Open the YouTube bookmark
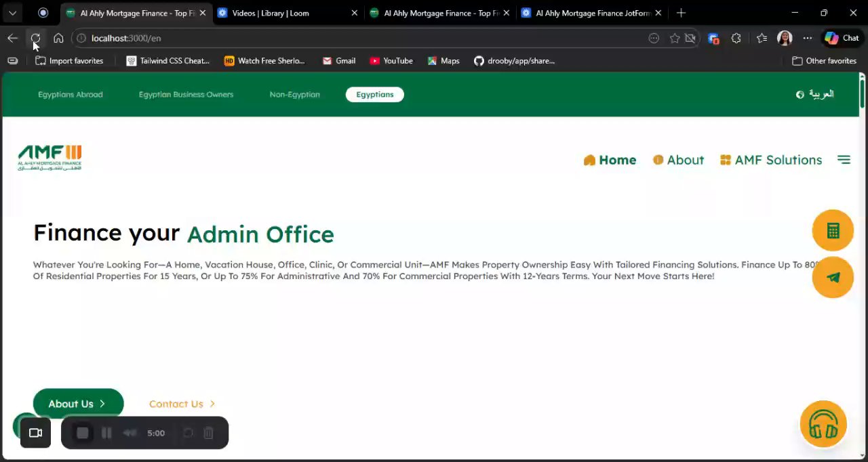This screenshot has width=868, height=462. click(x=391, y=61)
